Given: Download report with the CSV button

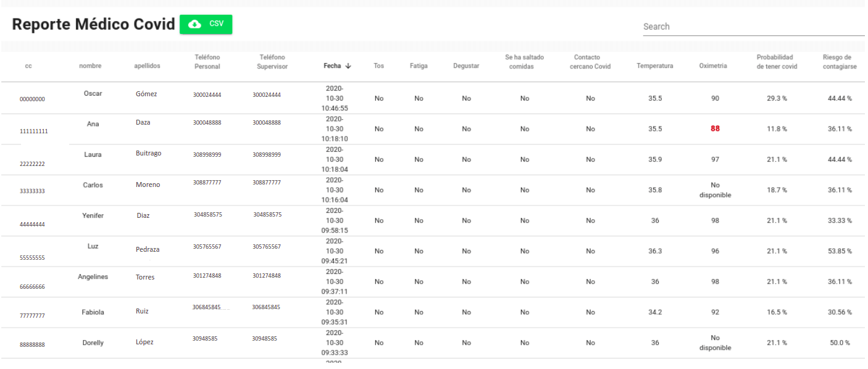Looking at the screenshot, I should [206, 24].
